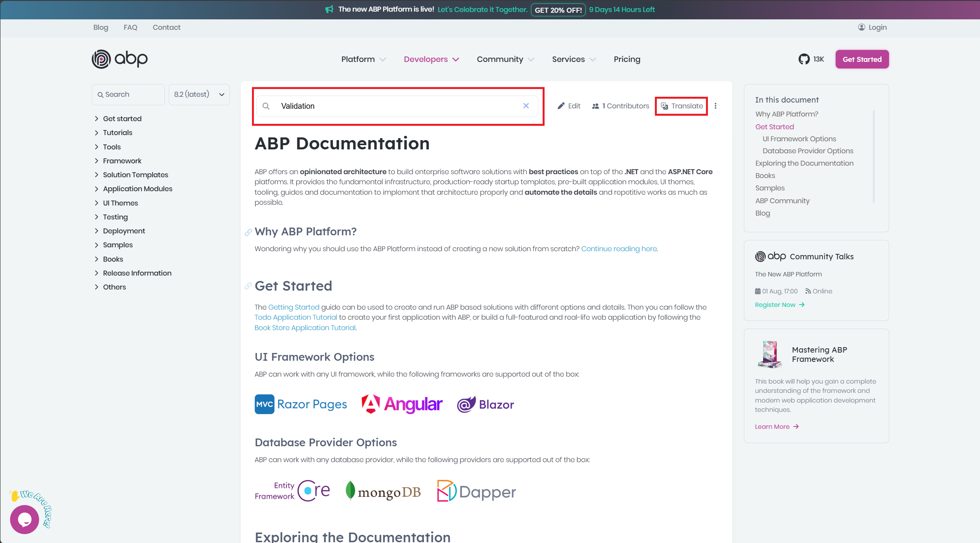
Task: Open the Pricing page from navigation
Action: tap(627, 59)
